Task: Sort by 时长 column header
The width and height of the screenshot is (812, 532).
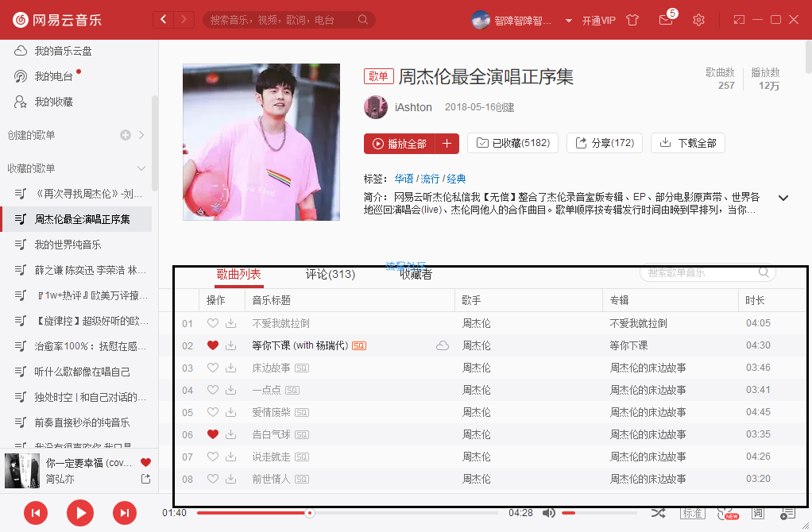Action: [771, 300]
